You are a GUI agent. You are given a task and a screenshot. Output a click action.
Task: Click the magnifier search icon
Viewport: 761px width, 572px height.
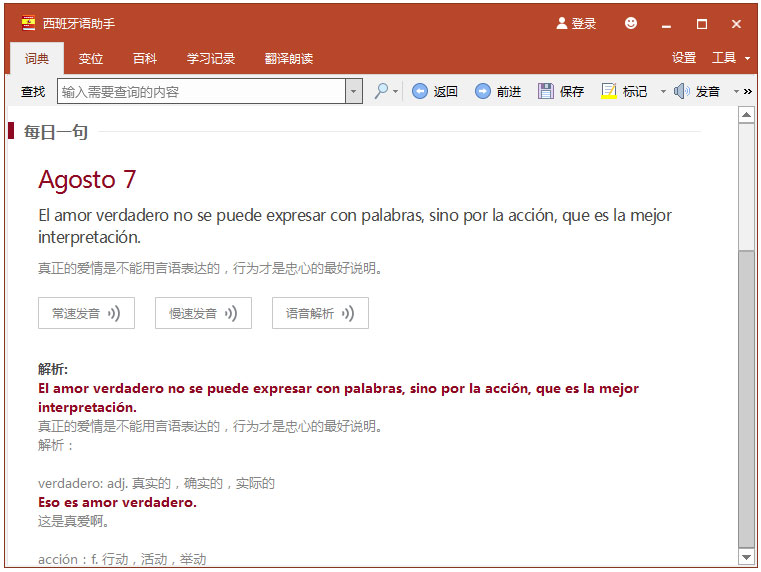point(381,91)
